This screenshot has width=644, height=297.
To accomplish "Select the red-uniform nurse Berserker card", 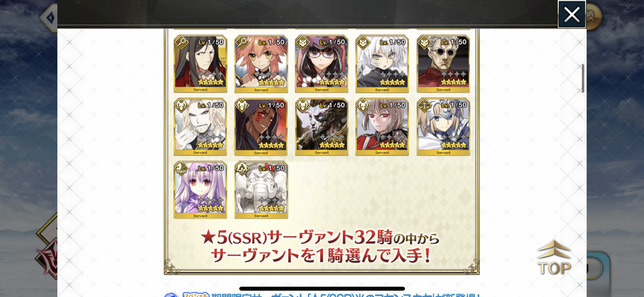I will [382, 127].
